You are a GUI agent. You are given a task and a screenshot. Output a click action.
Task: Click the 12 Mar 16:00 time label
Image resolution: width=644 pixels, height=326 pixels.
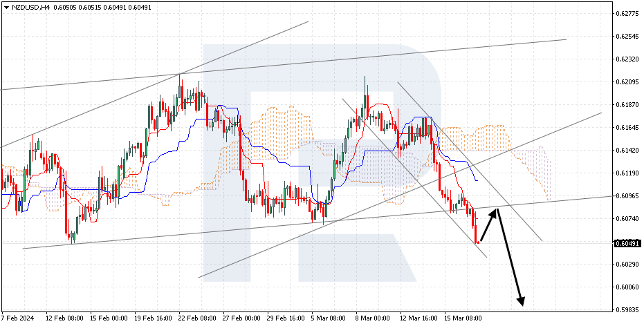[x=418, y=318]
